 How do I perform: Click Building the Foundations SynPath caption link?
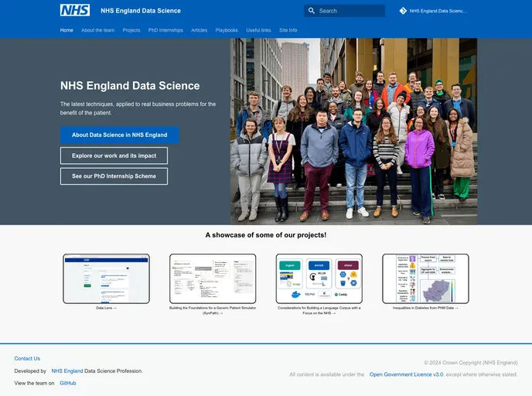click(x=213, y=310)
